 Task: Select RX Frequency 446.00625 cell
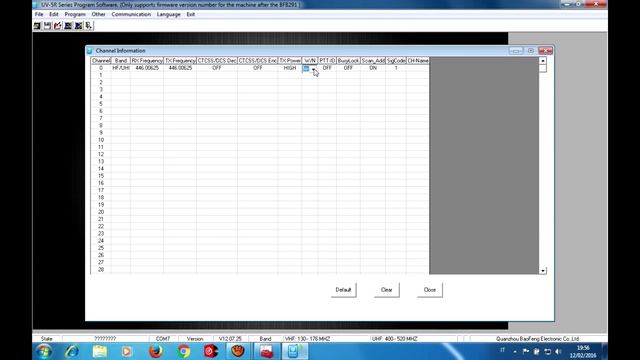tap(147, 68)
